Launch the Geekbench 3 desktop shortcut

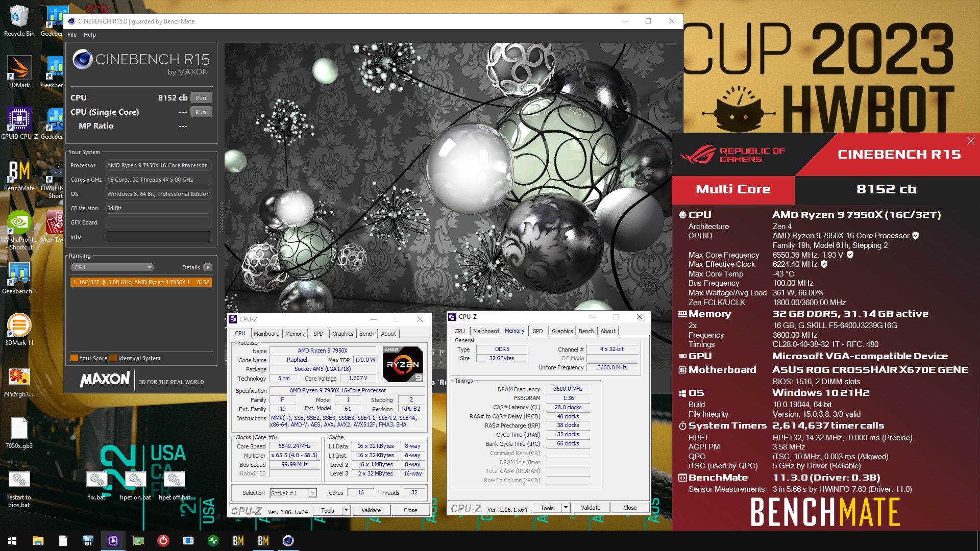click(x=19, y=278)
